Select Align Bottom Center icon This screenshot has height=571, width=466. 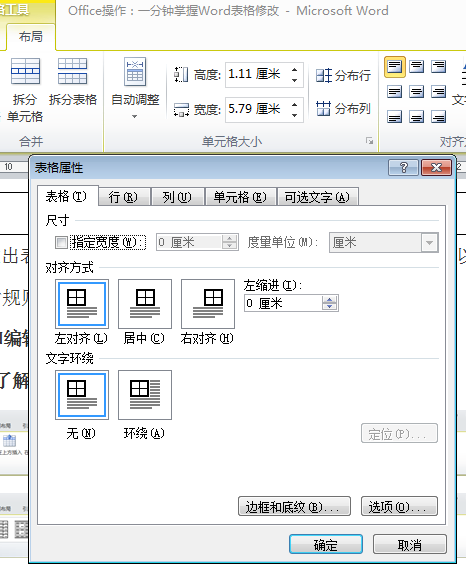tap(416, 117)
